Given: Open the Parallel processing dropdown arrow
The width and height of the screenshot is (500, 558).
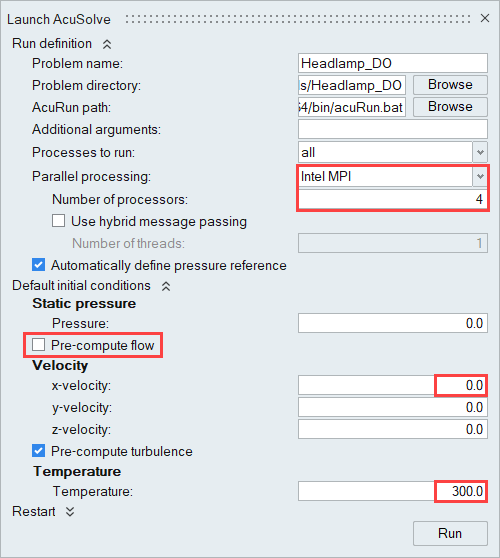Looking at the screenshot, I should [x=480, y=177].
